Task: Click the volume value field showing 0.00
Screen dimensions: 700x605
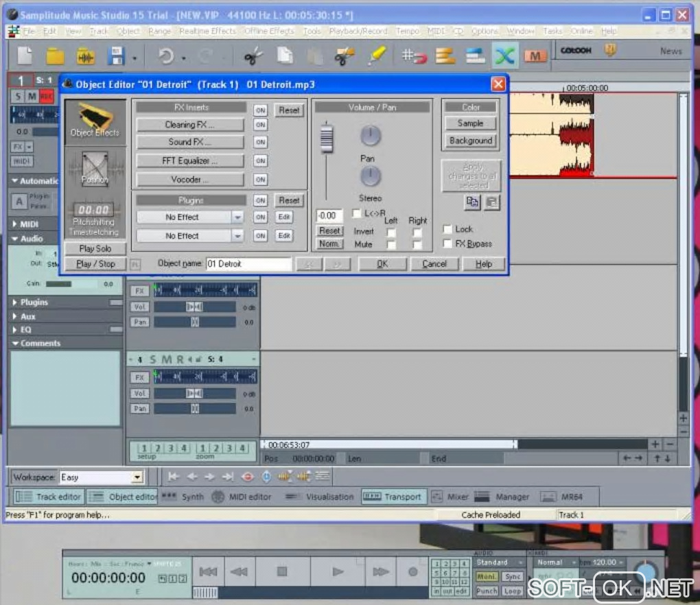Action: (x=329, y=215)
